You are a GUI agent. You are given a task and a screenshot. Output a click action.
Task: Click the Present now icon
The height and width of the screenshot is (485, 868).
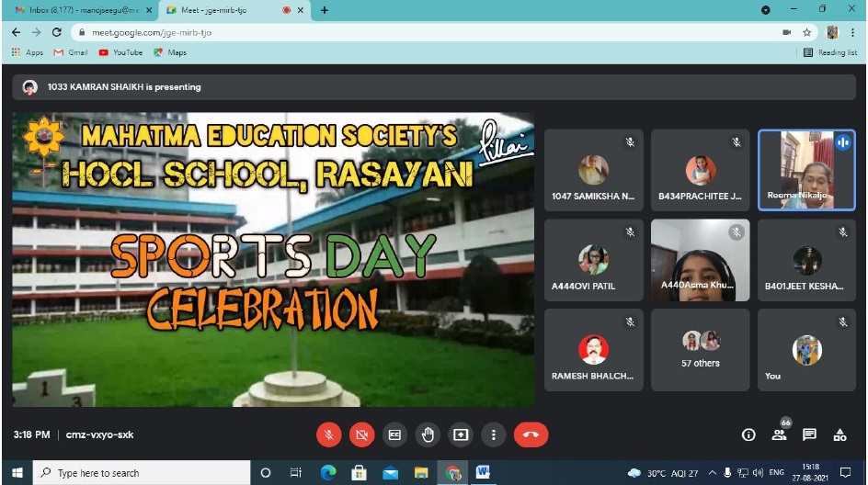pyautogui.click(x=461, y=434)
